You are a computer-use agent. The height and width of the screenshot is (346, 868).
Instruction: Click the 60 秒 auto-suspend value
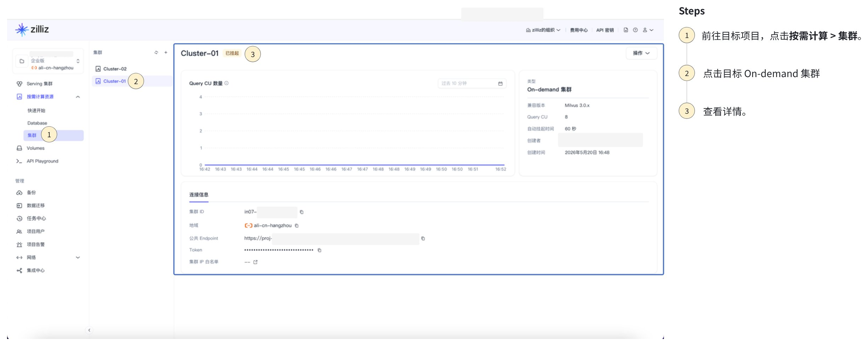click(570, 129)
